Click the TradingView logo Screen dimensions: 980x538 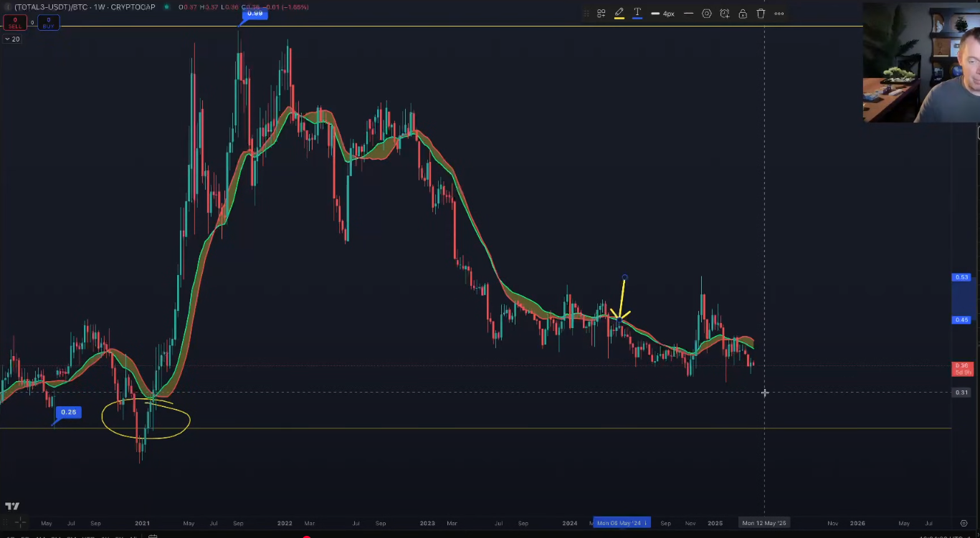pyautogui.click(x=12, y=506)
